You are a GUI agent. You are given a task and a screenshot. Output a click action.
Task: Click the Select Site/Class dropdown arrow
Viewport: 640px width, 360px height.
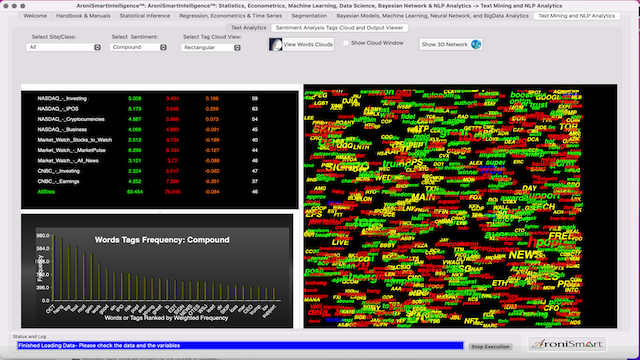point(97,47)
